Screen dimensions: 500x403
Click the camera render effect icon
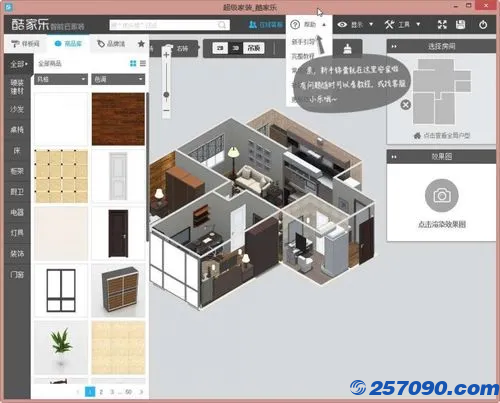(x=442, y=196)
